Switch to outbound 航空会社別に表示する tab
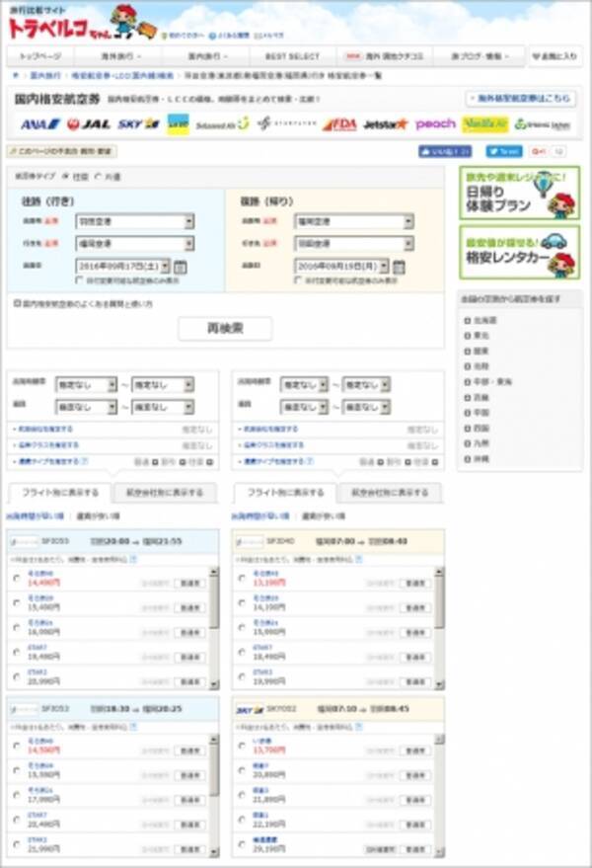 pos(165,492)
